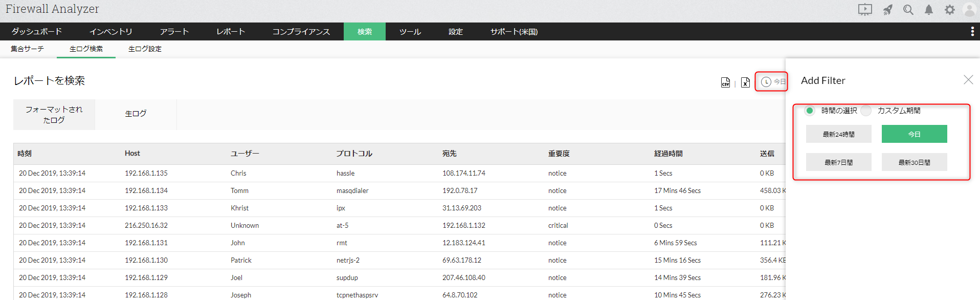Open the レポート menu

click(x=231, y=32)
